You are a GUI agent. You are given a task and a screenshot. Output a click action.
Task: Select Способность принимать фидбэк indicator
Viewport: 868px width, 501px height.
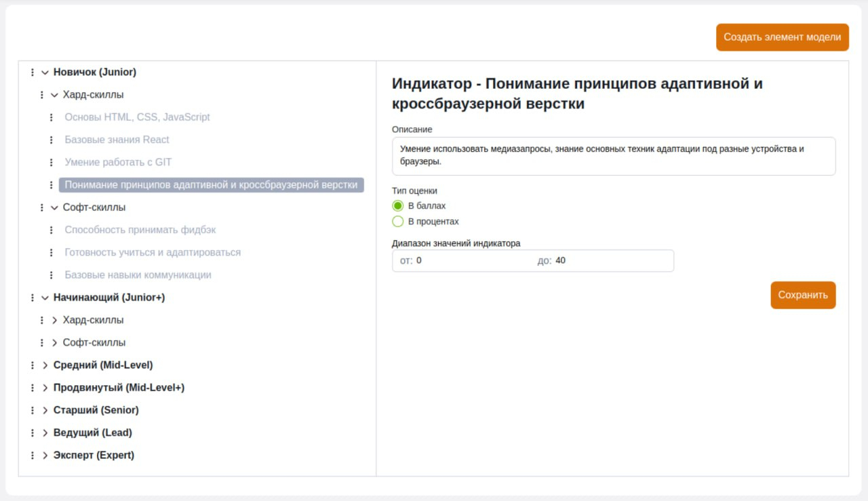[x=140, y=230]
